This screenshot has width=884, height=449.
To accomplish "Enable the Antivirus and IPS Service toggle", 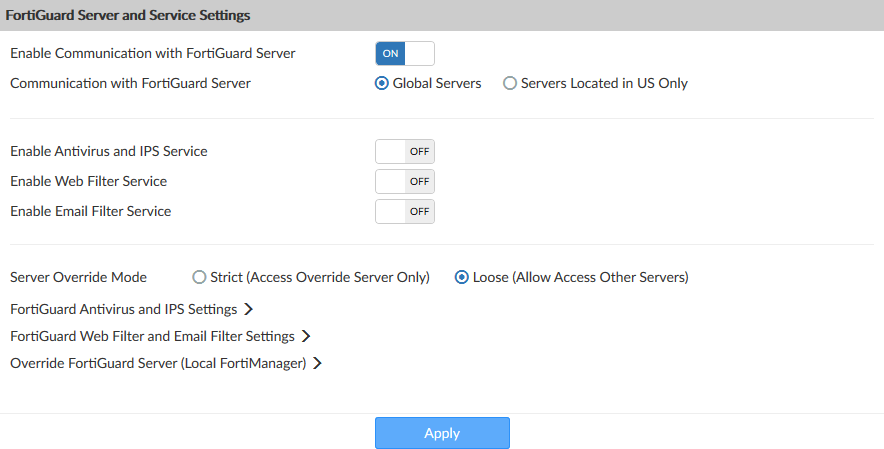I will pyautogui.click(x=404, y=152).
